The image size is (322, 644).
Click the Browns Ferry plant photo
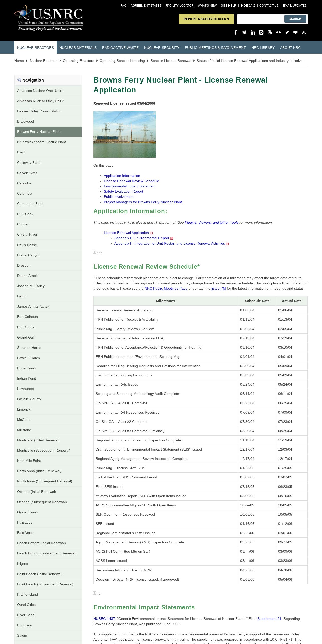tap(125, 134)
